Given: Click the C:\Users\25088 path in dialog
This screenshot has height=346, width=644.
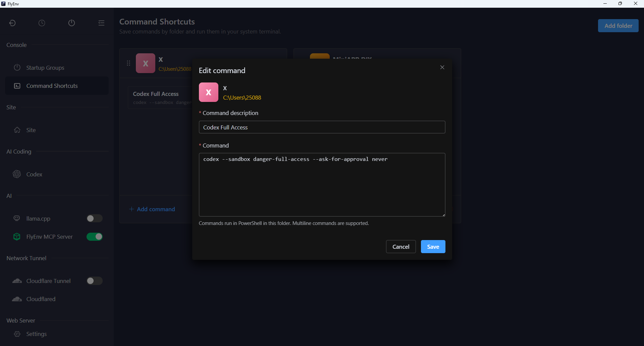Looking at the screenshot, I should (242, 98).
